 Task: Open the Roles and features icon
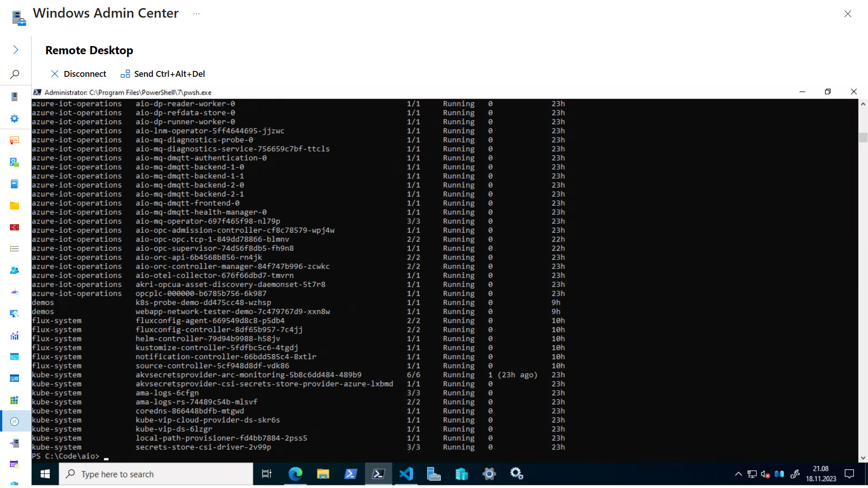point(14,443)
